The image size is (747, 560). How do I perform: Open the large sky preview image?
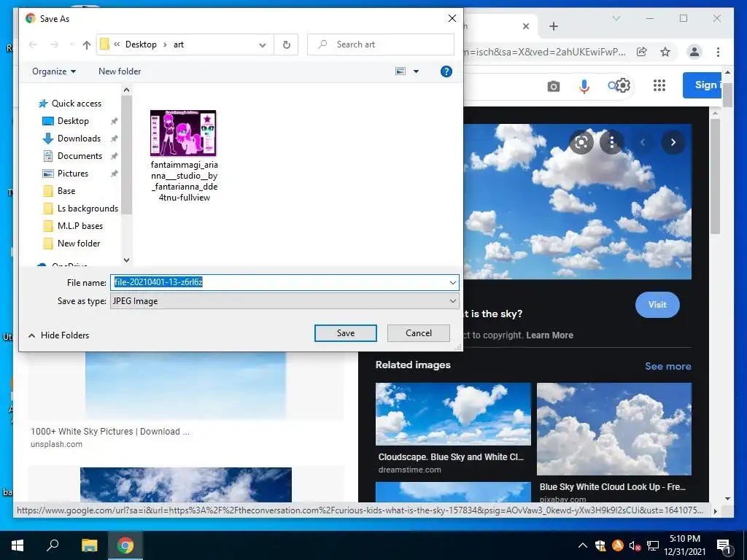coord(577,201)
